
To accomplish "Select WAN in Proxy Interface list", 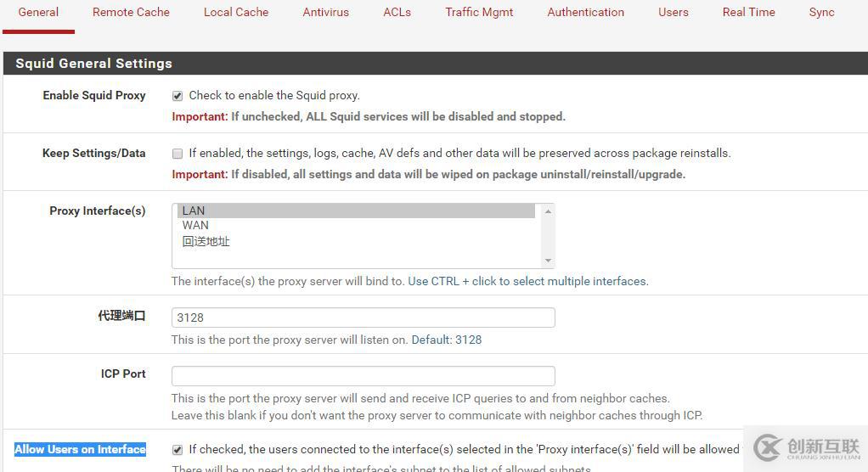I will click(x=355, y=225).
